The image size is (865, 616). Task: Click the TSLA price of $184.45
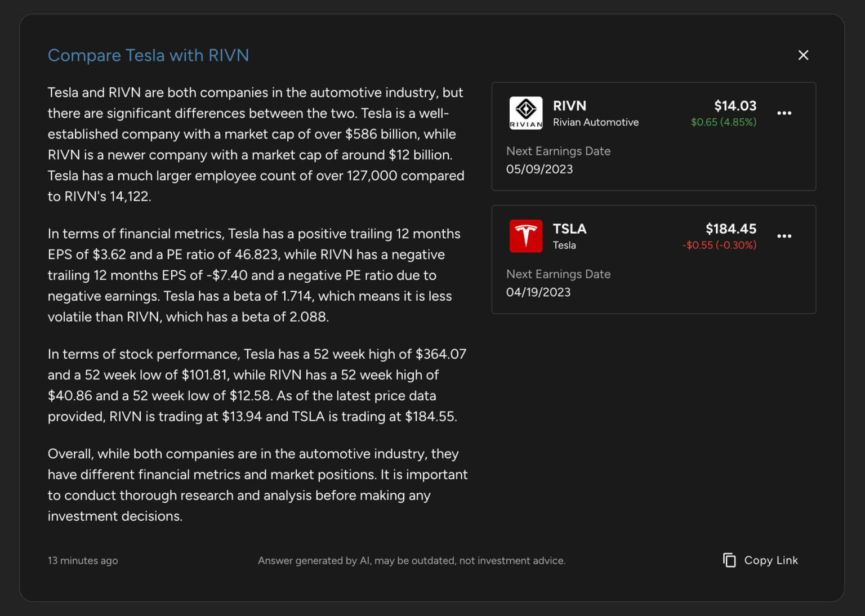(x=730, y=229)
